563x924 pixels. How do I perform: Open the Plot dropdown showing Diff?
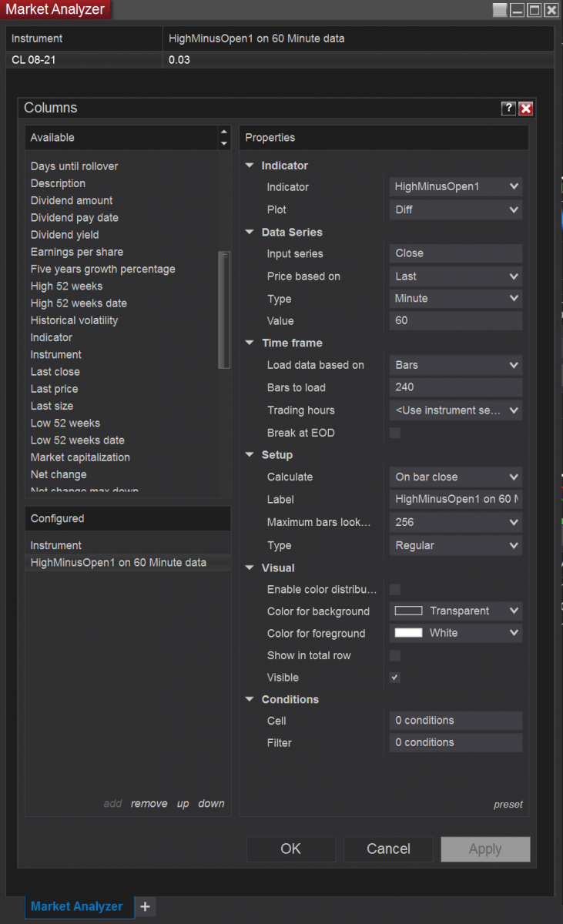[456, 209]
